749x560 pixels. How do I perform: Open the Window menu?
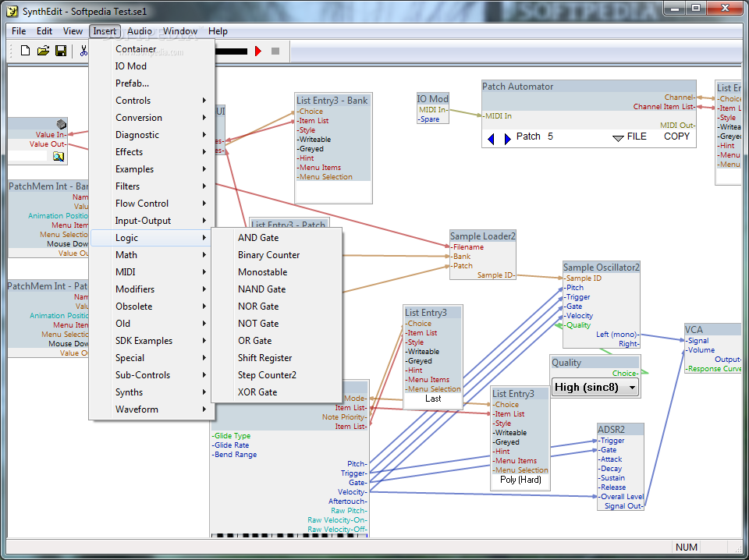[180, 31]
